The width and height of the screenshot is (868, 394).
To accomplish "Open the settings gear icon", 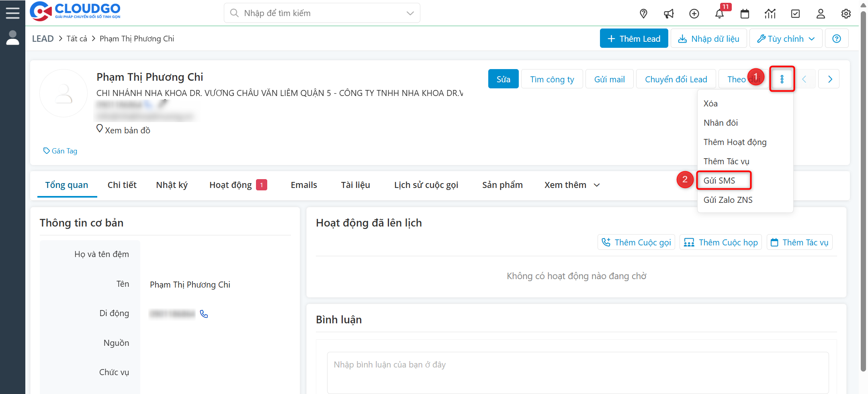I will tap(846, 14).
